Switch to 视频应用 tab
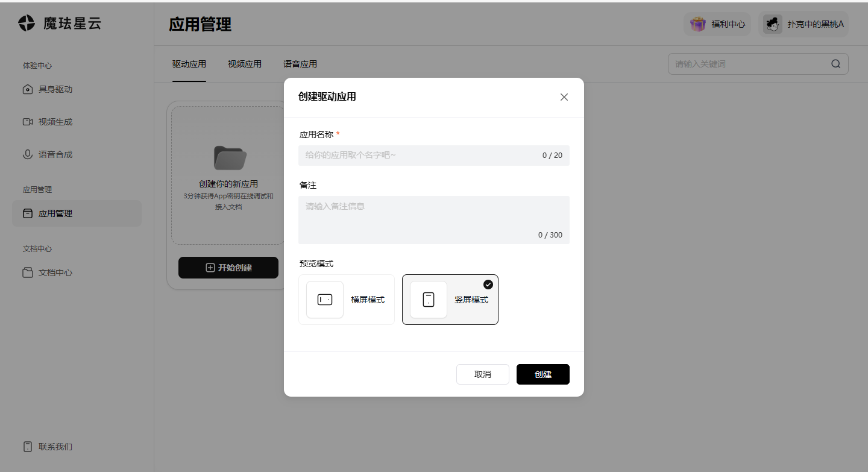This screenshot has height=472, width=868. click(x=245, y=64)
